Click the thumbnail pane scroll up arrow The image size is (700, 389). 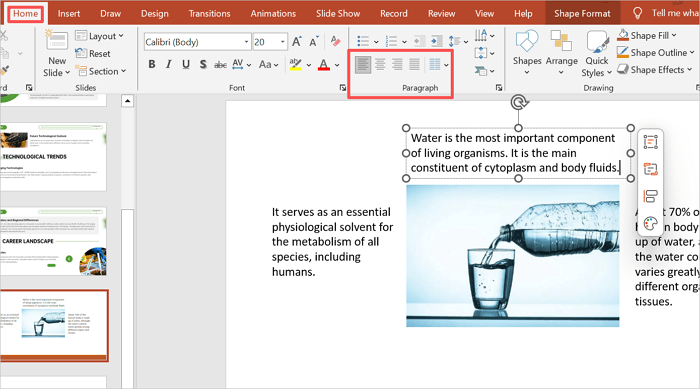click(127, 101)
